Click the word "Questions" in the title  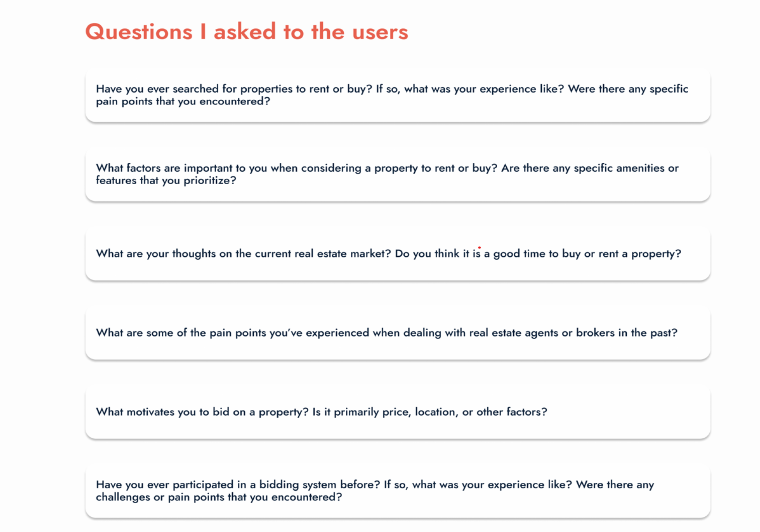point(139,32)
